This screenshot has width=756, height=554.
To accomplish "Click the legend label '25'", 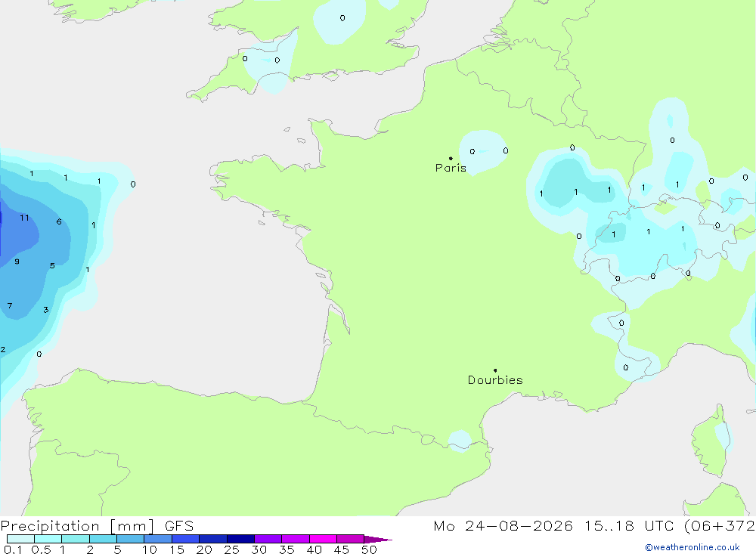I will tap(231, 549).
